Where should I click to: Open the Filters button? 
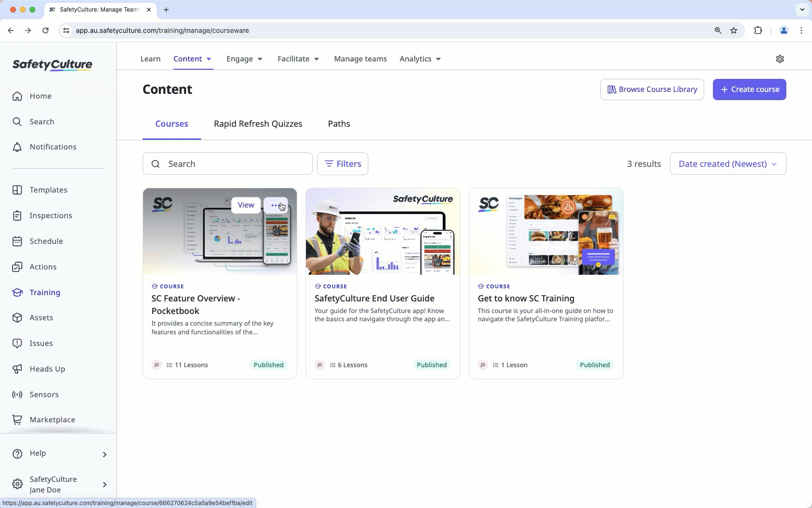[343, 164]
